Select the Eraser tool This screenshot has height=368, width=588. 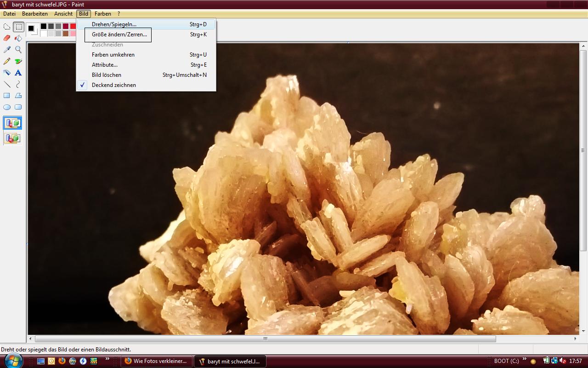[7, 38]
